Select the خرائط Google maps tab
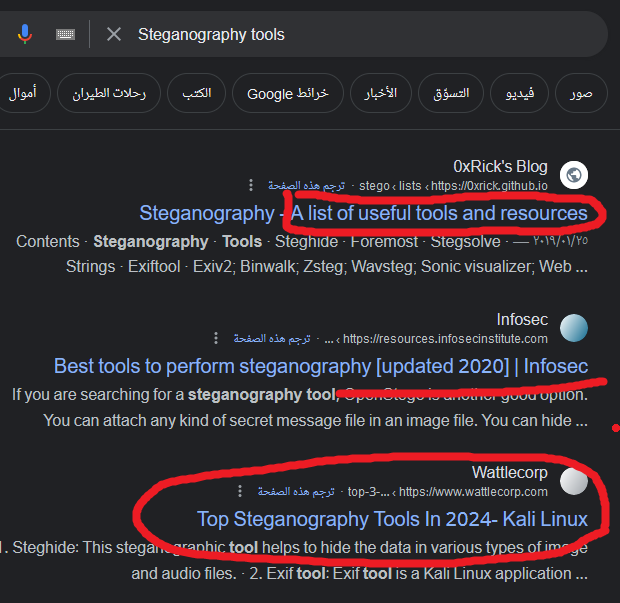This screenshot has width=620, height=603. pyautogui.click(x=288, y=93)
